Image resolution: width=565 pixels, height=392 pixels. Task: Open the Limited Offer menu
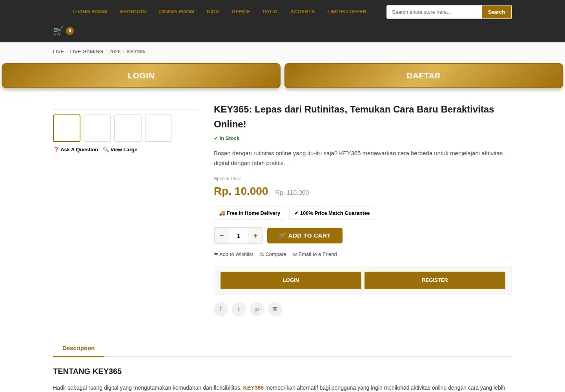pos(347,12)
